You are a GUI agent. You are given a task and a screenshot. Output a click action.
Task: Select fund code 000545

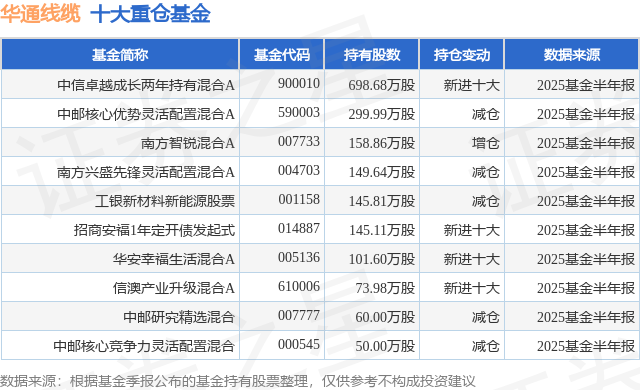pos(299,344)
